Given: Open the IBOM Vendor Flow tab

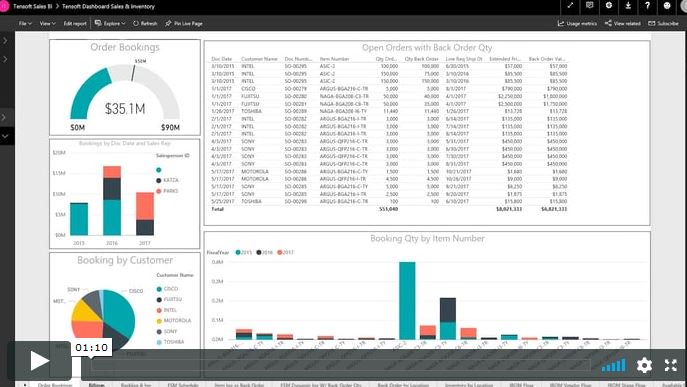Looking at the screenshot, I should pyautogui.click(x=570, y=385).
